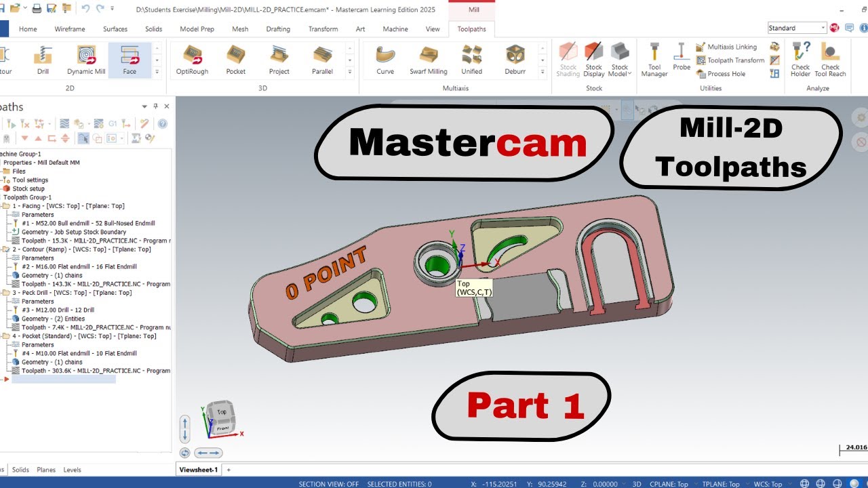The image size is (868, 488).
Task: Open Toolpath Transform utility
Action: (730, 60)
